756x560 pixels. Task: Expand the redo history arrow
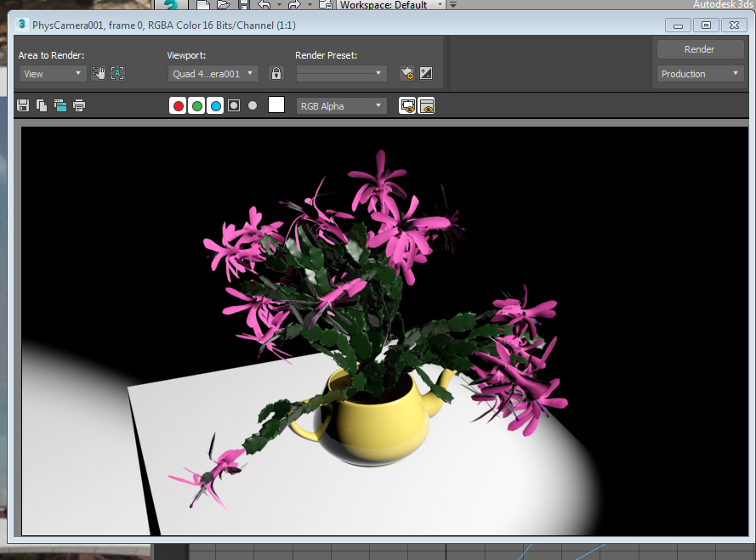[x=310, y=5]
